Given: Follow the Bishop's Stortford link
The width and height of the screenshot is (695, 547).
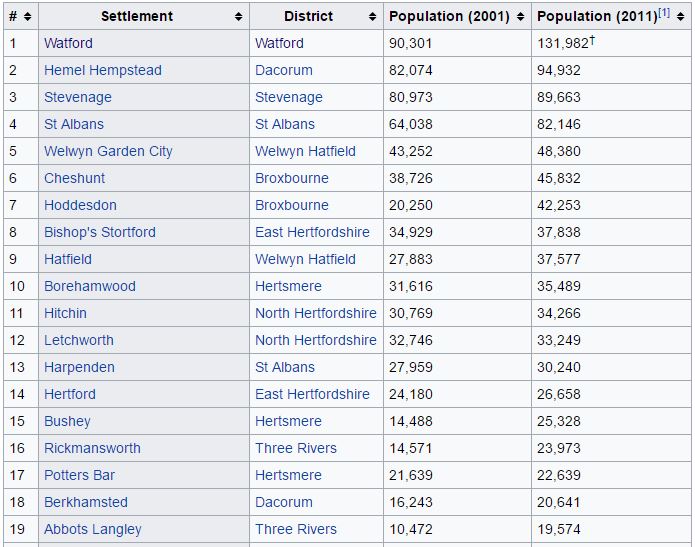Looking at the screenshot, I should (x=99, y=232).
